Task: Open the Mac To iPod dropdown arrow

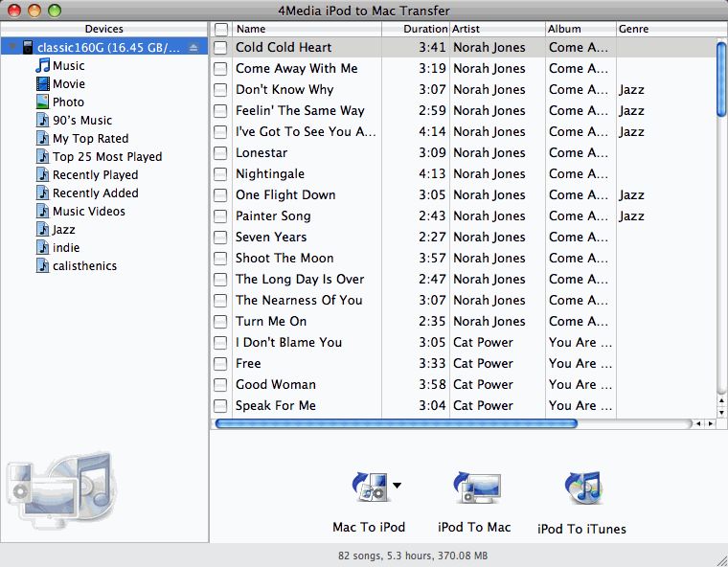Action: point(397,486)
